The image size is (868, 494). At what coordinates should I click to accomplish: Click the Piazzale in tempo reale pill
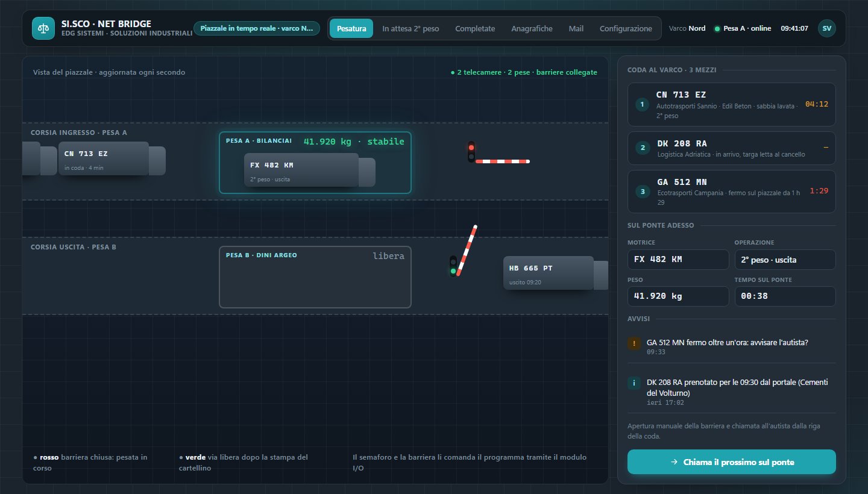coord(257,28)
